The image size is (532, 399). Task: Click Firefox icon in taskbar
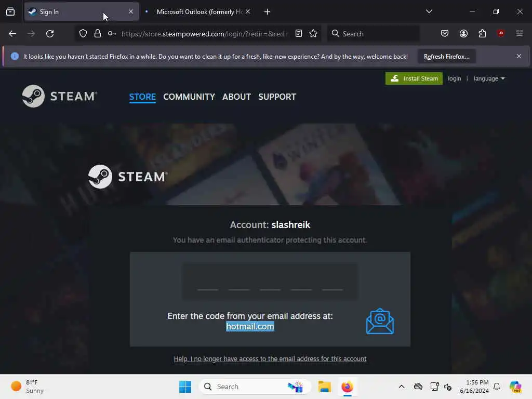(347, 387)
